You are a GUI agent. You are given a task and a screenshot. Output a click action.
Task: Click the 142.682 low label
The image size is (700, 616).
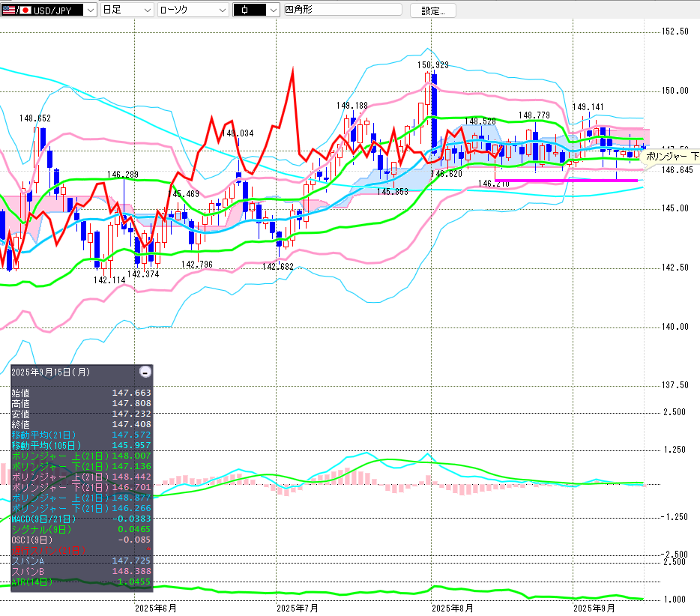click(278, 267)
